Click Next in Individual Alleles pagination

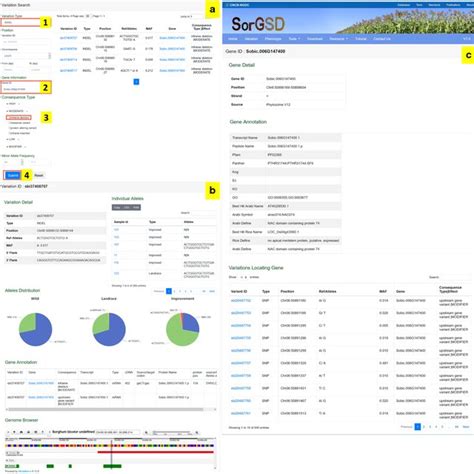point(212,291)
